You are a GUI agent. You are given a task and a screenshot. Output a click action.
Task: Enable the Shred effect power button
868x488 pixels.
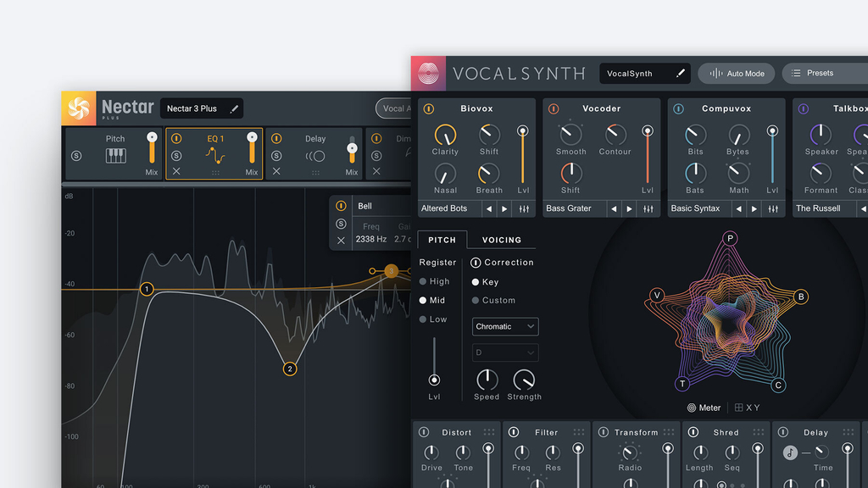click(693, 432)
